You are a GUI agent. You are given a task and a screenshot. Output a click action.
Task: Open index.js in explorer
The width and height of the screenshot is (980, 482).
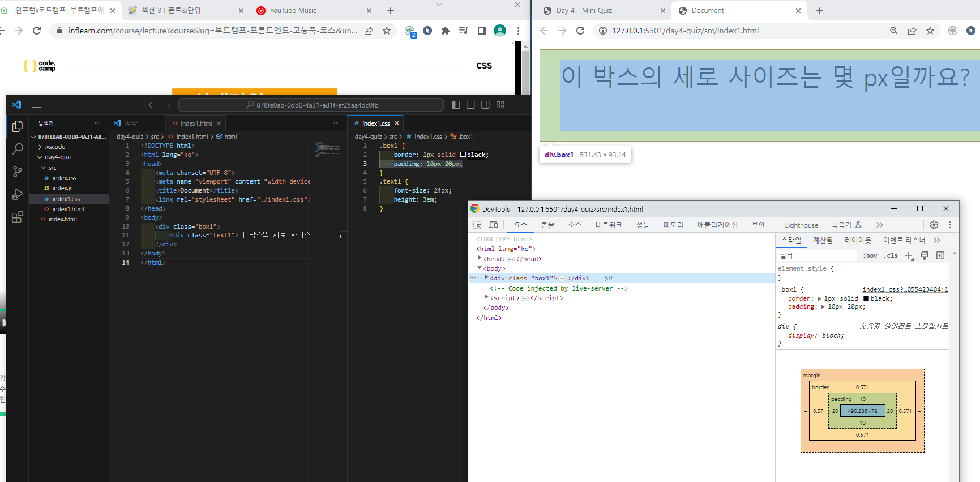pos(62,188)
